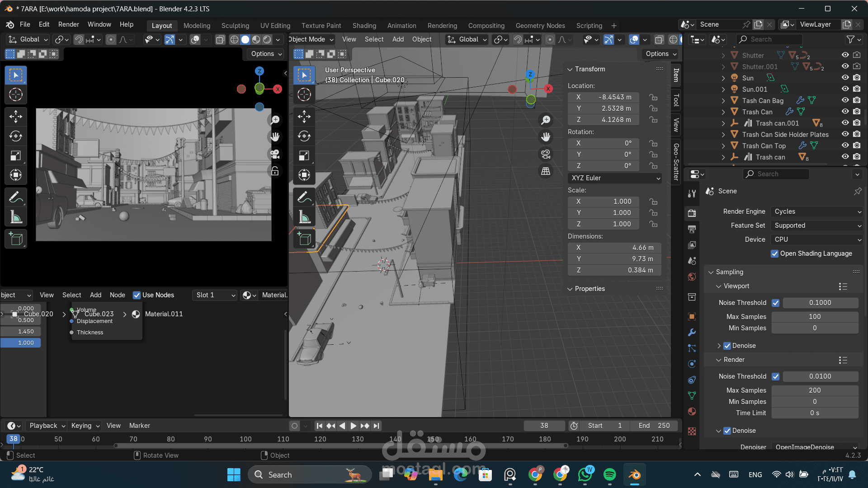Image resolution: width=868 pixels, height=488 pixels.
Task: Select the Measure tool in right viewport
Action: [x=304, y=217]
